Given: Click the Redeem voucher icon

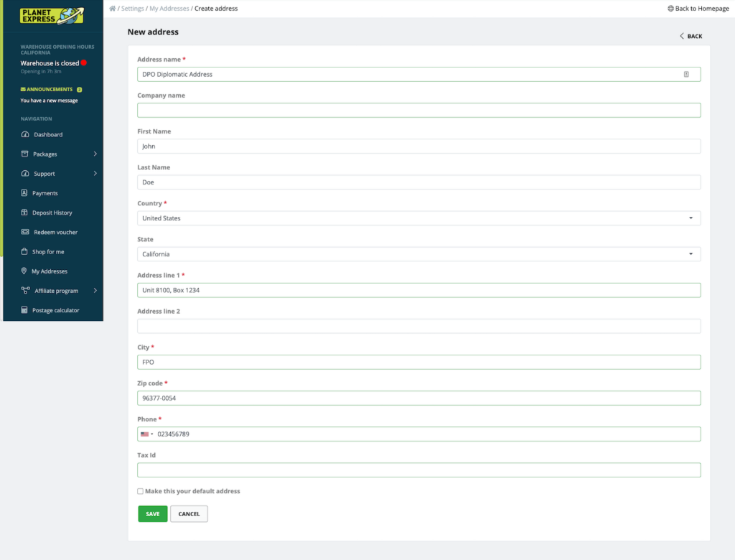Looking at the screenshot, I should [25, 232].
